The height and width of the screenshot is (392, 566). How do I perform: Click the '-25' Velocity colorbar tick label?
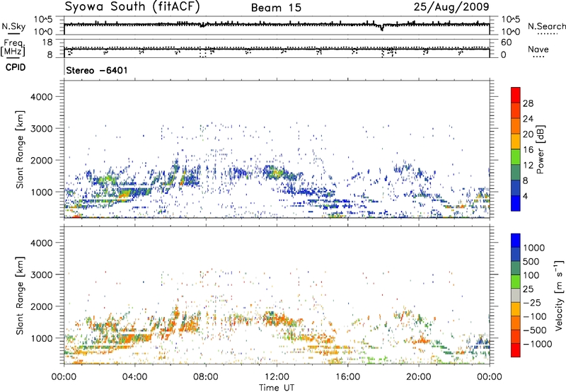pyautogui.click(x=532, y=302)
